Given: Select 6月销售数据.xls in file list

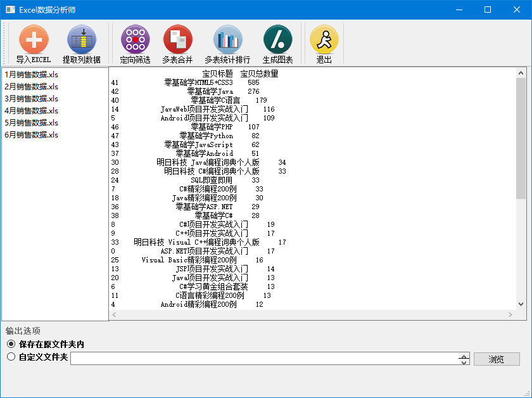Looking at the screenshot, I should click(x=31, y=135).
